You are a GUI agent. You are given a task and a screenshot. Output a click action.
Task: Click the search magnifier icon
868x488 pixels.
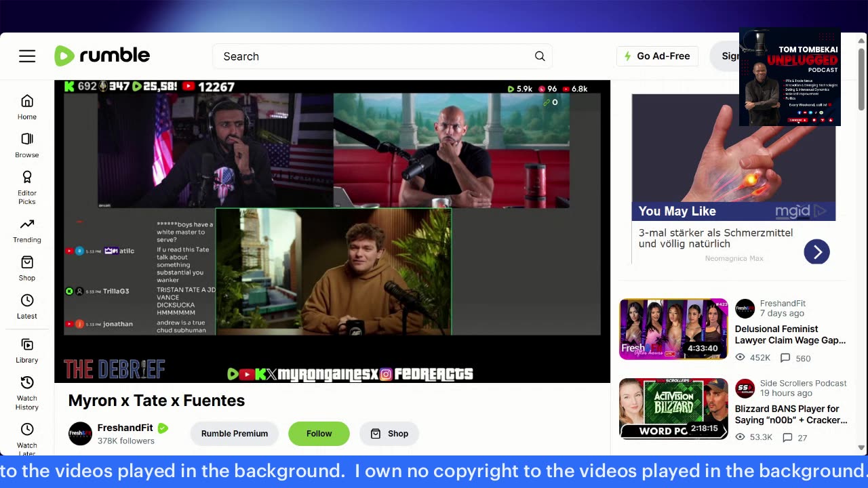pyautogui.click(x=540, y=56)
